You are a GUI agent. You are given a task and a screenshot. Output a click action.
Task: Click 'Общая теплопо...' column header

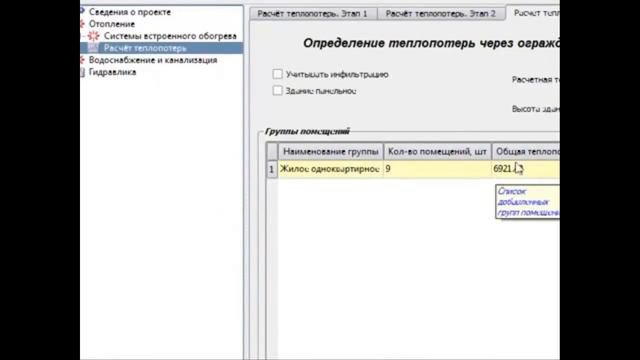526,151
